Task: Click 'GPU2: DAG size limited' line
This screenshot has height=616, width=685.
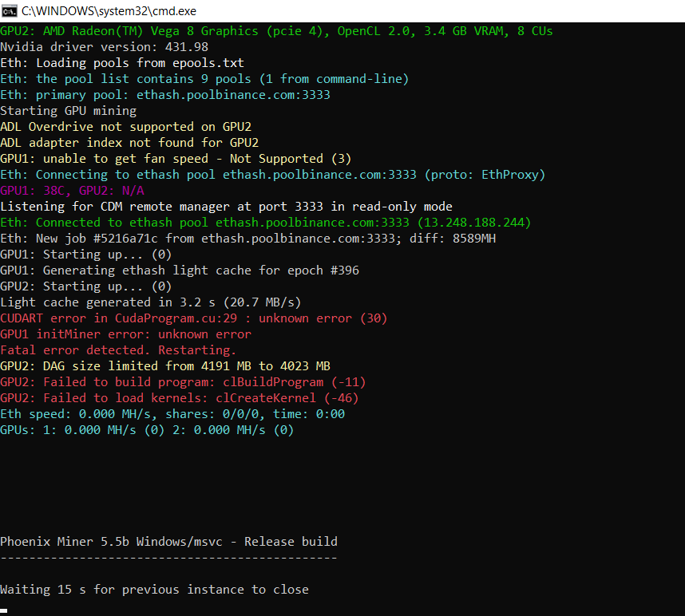Action: coord(165,366)
